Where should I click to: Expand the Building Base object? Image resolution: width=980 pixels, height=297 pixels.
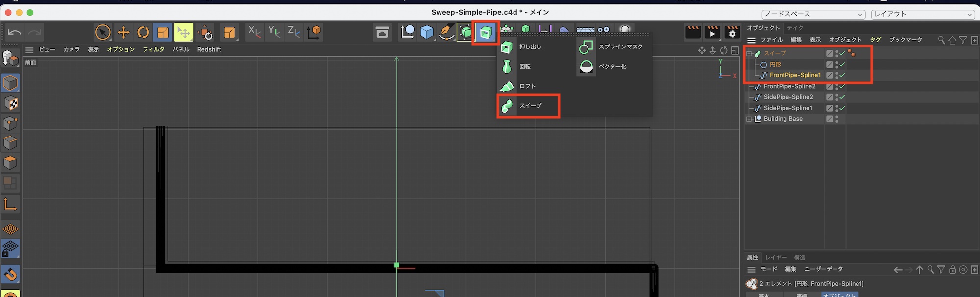[749, 119]
